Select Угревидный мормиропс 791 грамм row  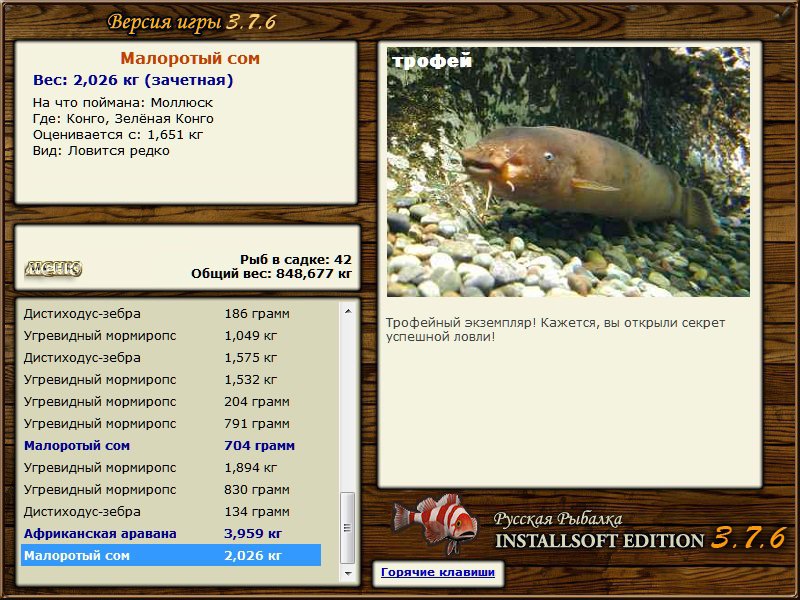tap(171, 423)
